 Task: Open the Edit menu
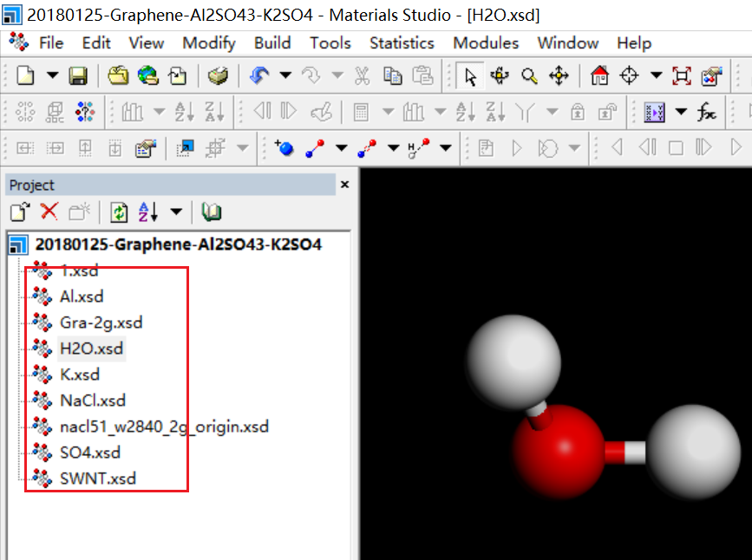[96, 43]
